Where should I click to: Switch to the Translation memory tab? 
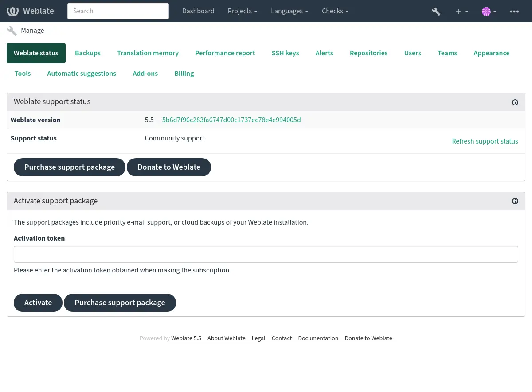point(148,53)
